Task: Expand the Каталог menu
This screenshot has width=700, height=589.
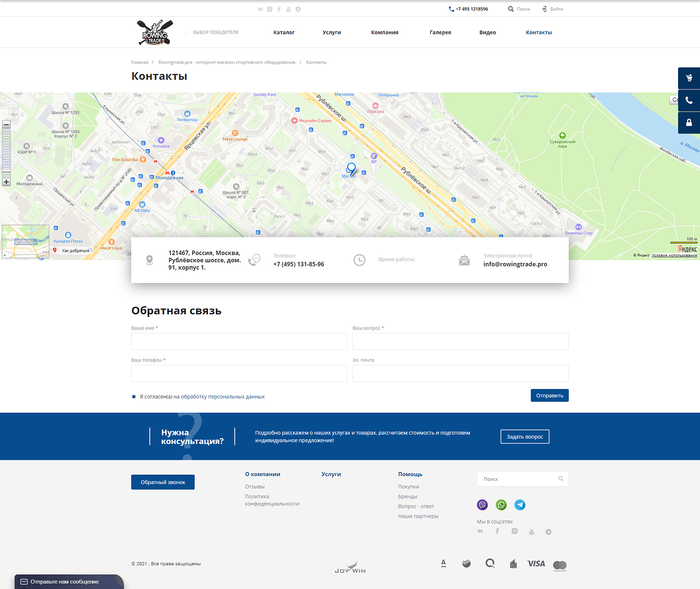Action: 284,33
